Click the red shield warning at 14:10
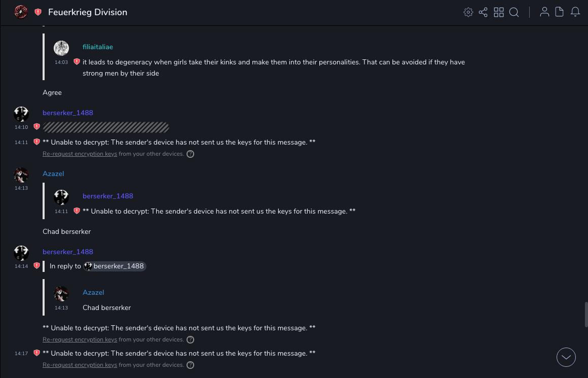The image size is (588, 378). tap(36, 126)
